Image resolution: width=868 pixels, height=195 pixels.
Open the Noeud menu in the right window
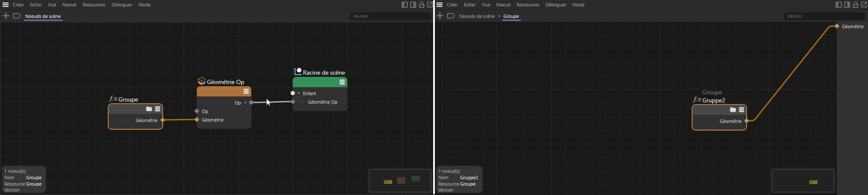503,5
